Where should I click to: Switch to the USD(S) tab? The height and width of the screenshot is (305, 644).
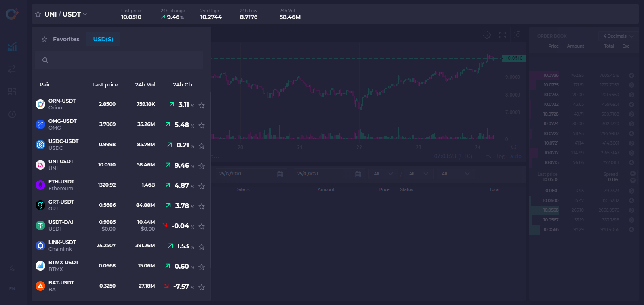click(103, 39)
